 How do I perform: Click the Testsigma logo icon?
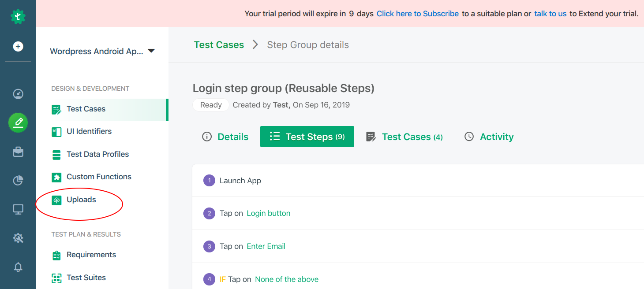[x=18, y=17]
